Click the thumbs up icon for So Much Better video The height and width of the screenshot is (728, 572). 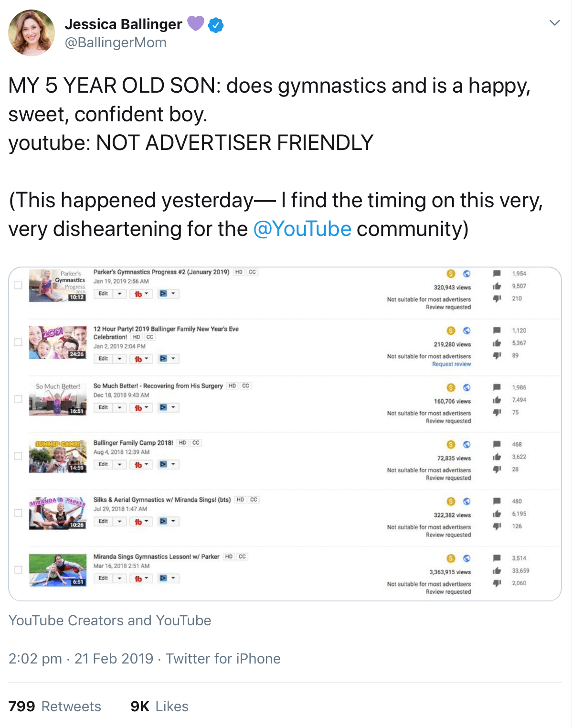point(497,400)
